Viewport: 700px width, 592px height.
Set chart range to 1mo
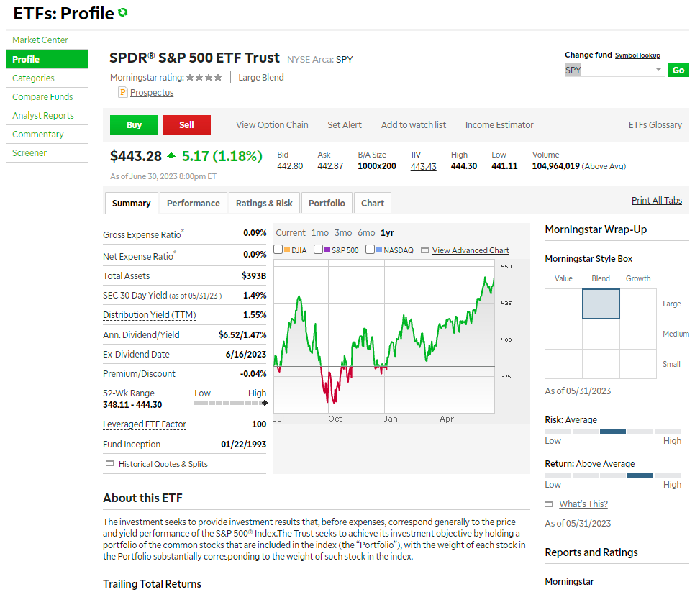[319, 232]
